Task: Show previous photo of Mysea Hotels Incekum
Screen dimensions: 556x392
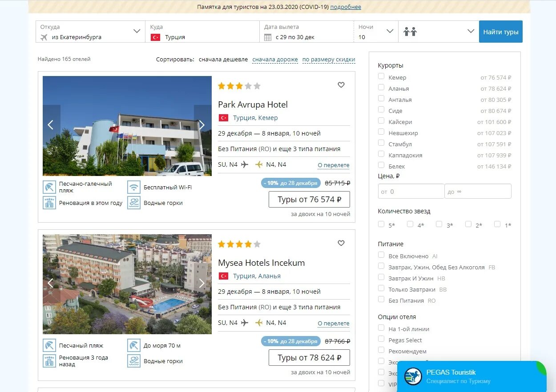Action: [x=51, y=283]
